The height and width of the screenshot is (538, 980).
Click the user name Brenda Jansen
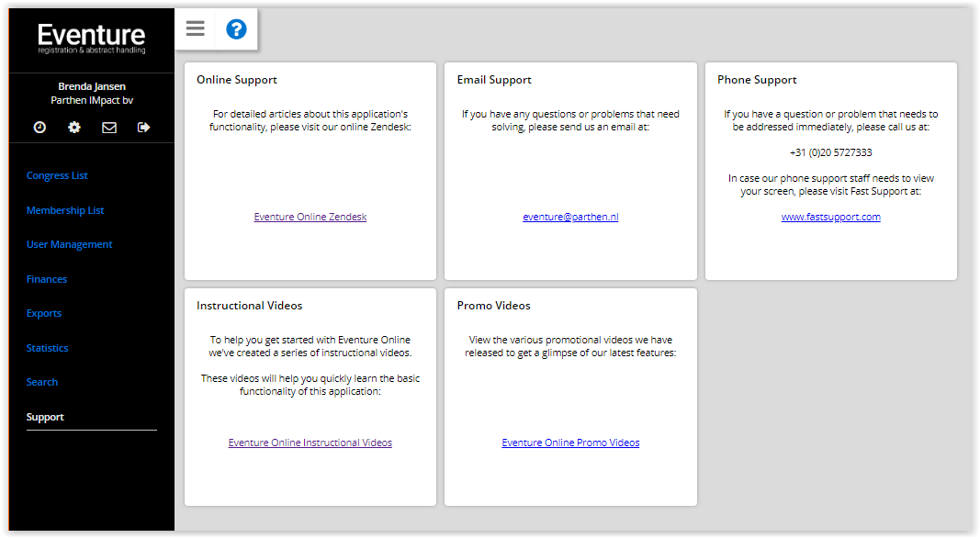[x=92, y=86]
